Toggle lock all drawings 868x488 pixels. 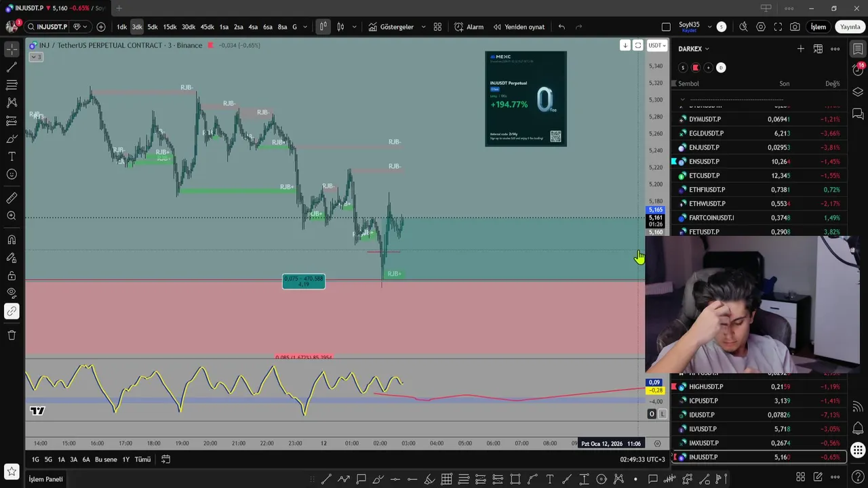[12, 276]
